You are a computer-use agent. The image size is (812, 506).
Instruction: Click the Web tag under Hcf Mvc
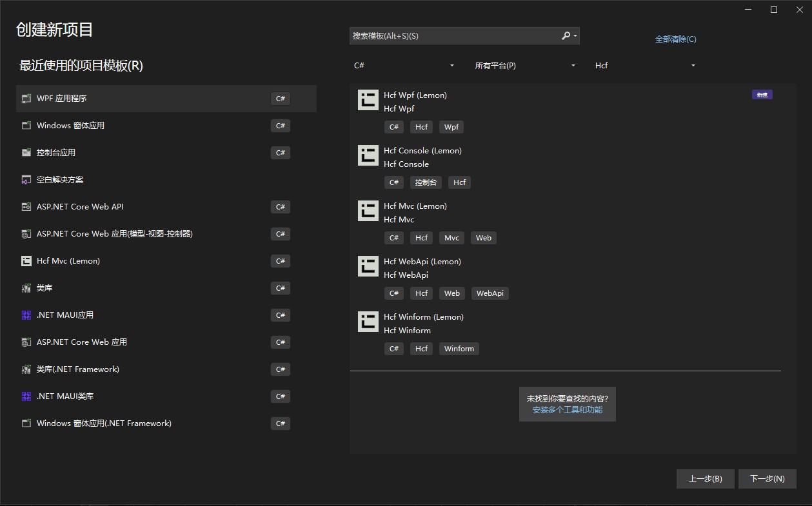pyautogui.click(x=484, y=238)
